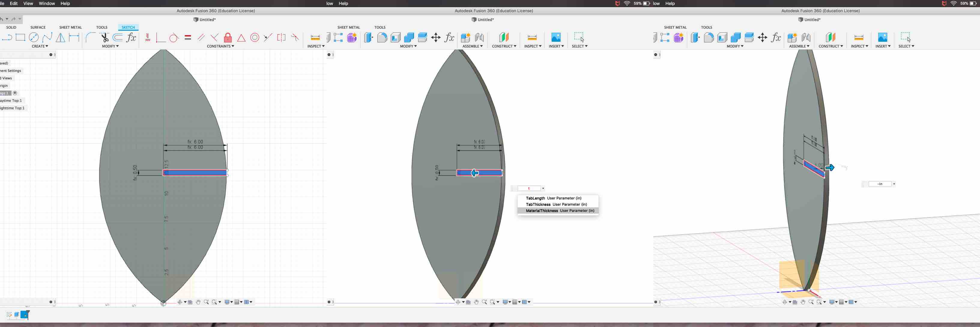Select Move/Copy arrows in middle window

436,37
